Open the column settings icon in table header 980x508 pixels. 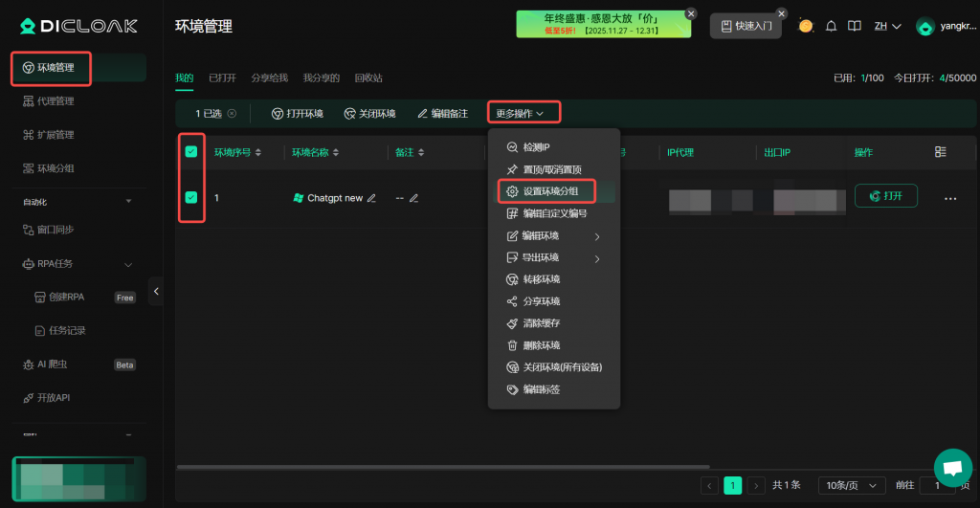(x=940, y=152)
